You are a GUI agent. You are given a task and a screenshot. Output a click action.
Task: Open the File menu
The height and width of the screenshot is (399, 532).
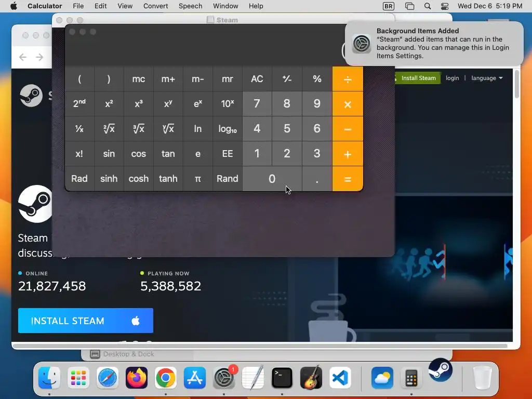pyautogui.click(x=78, y=6)
